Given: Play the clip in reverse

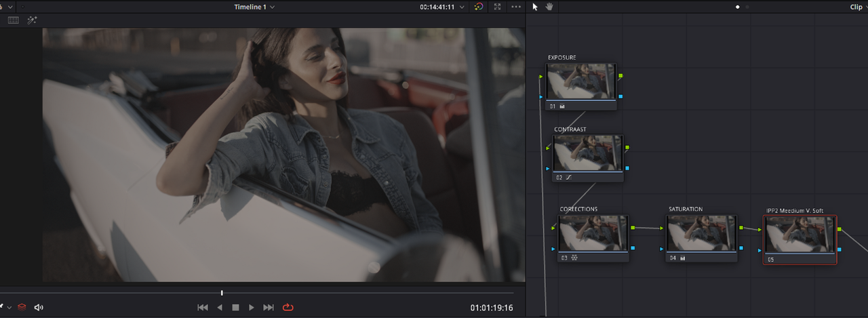Looking at the screenshot, I should coord(219,307).
